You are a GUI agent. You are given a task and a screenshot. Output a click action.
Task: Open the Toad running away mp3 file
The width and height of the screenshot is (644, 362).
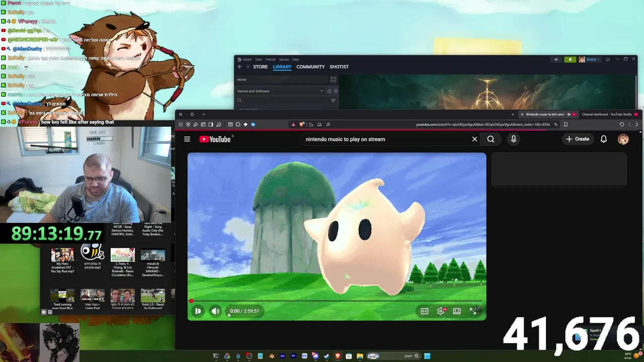pyautogui.click(x=62, y=299)
